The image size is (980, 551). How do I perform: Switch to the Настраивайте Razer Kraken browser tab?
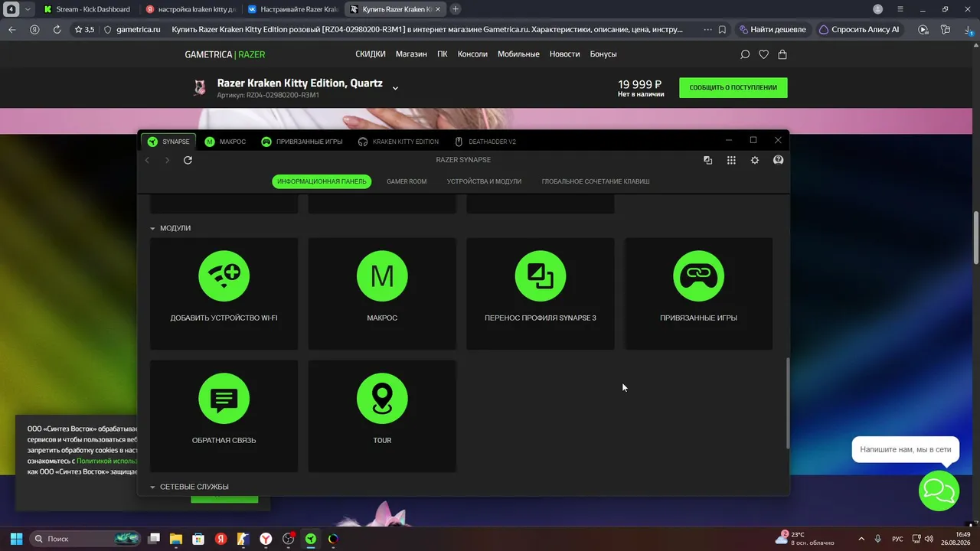point(293,9)
